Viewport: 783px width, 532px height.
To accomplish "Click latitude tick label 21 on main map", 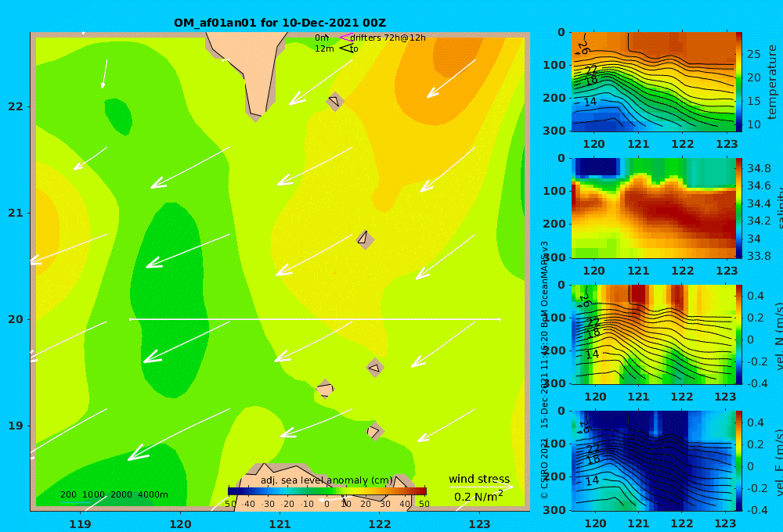I will click(16, 213).
